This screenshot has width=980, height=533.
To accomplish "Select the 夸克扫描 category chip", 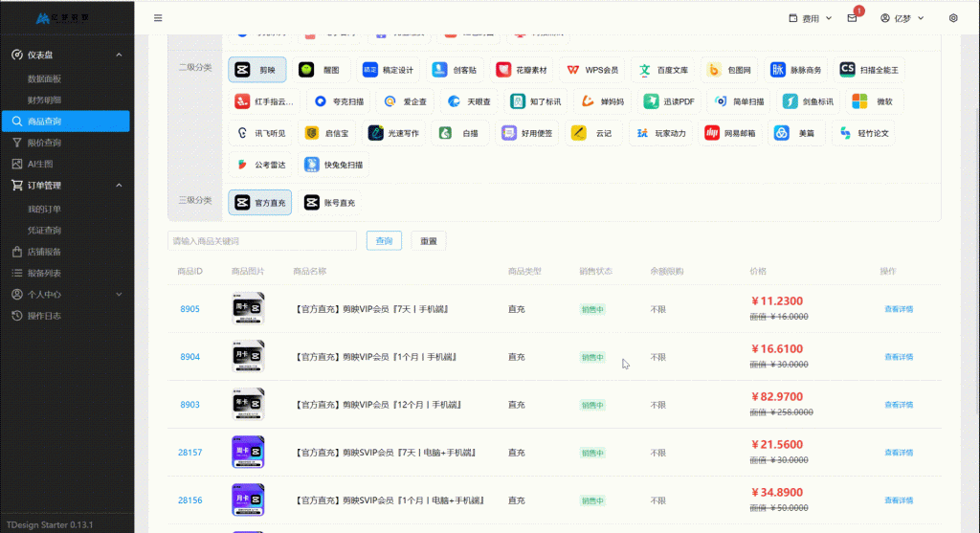I will [x=339, y=101].
